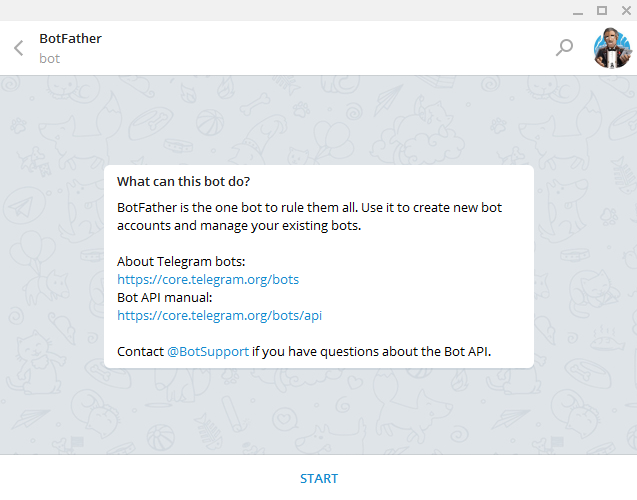Click the 'bot' status subtitle
The width and height of the screenshot is (637, 500).
click(50, 58)
